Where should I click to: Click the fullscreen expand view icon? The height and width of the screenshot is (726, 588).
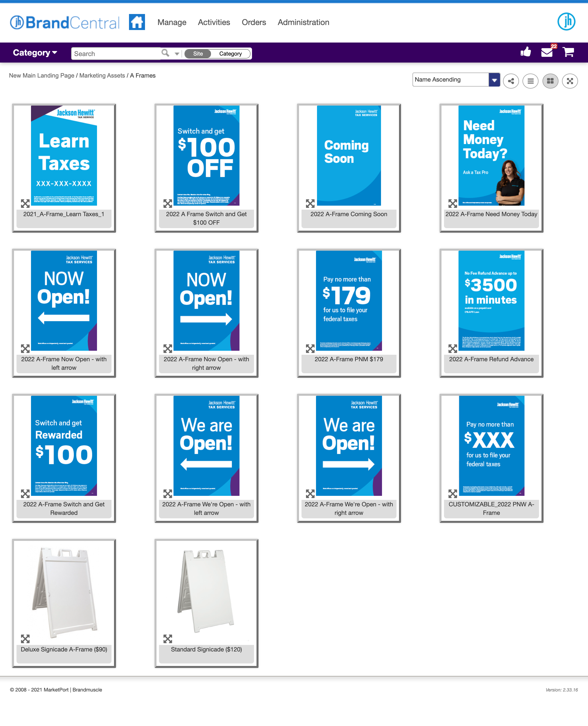coord(570,81)
